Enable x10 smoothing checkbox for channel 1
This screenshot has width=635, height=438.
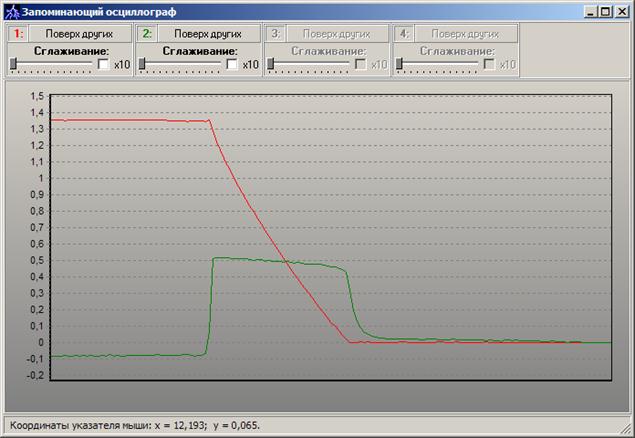pos(104,64)
